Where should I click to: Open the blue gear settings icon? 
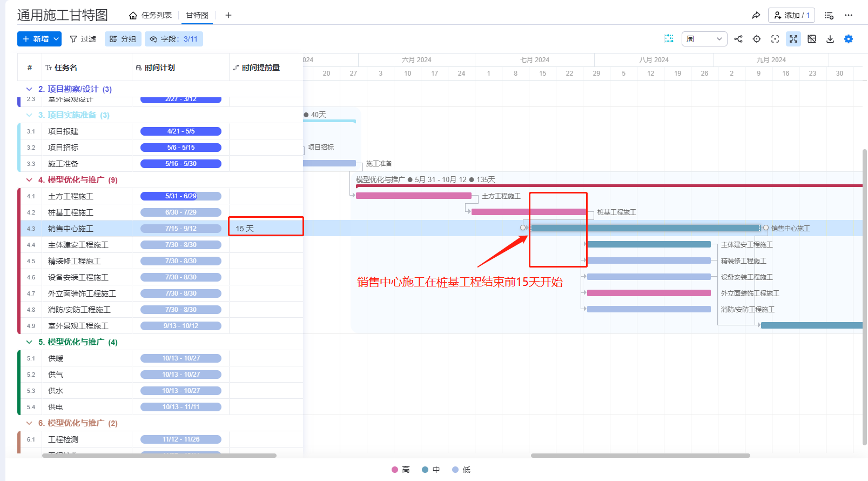click(849, 39)
